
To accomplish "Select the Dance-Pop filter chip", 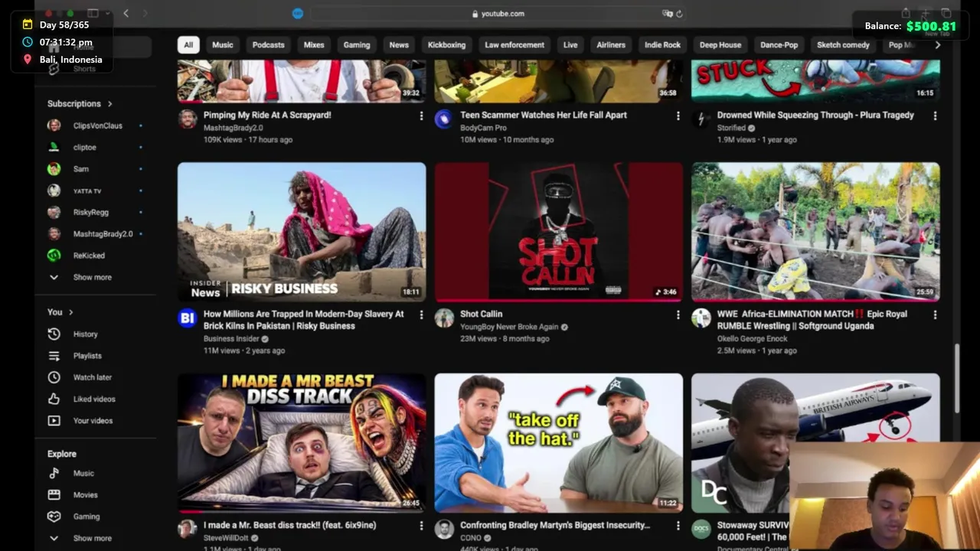I will pyautogui.click(x=779, y=45).
